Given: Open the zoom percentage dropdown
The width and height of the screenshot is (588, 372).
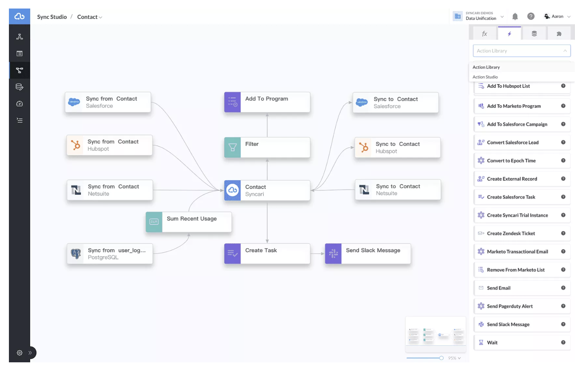Looking at the screenshot, I should click(x=454, y=358).
